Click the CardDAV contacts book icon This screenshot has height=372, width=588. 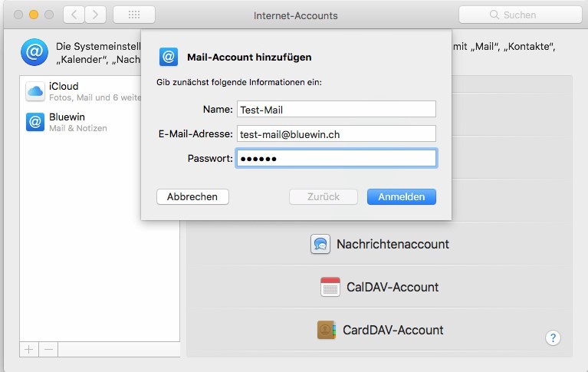(x=327, y=330)
